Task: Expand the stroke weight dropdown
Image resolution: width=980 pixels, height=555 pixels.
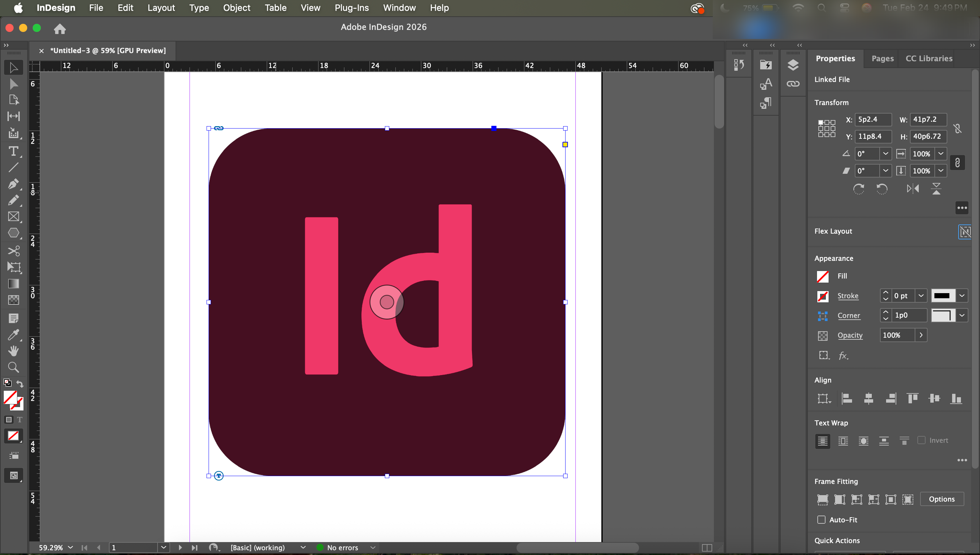Action: point(921,296)
